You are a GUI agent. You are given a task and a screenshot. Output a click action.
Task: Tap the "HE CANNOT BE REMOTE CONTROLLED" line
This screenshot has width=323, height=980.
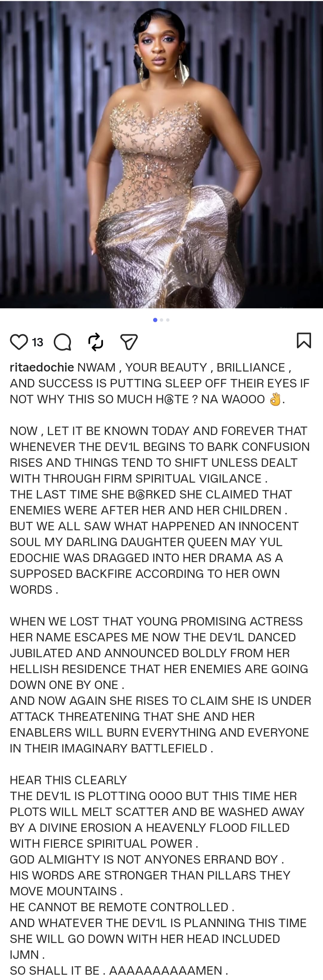(122, 907)
